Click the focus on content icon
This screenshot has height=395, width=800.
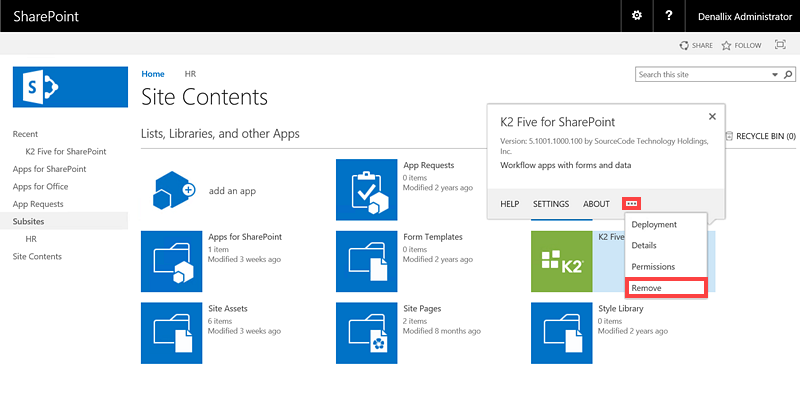coord(780,44)
